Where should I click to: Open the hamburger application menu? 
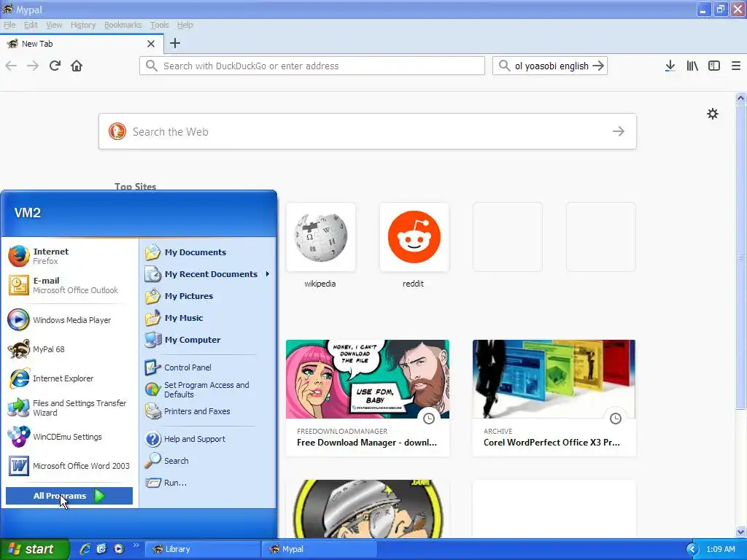coord(736,66)
